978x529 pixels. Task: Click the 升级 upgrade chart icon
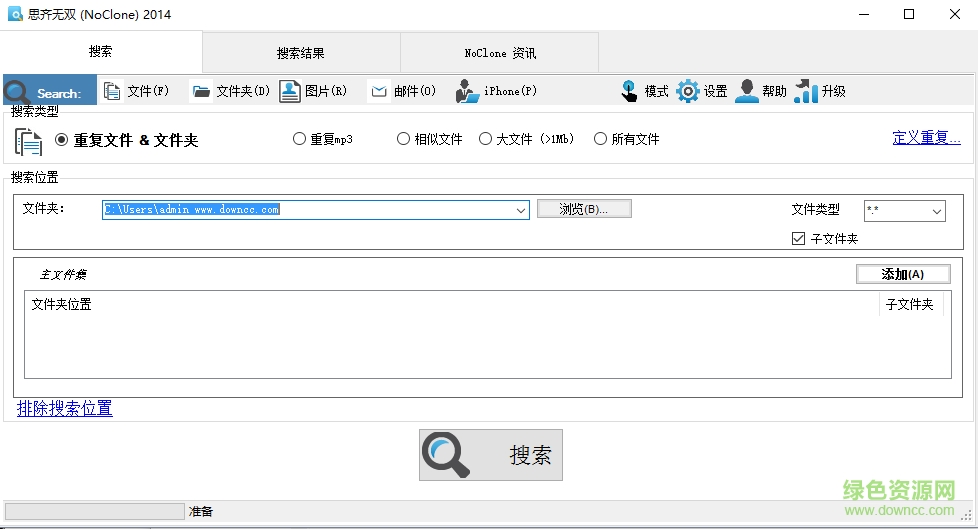806,91
